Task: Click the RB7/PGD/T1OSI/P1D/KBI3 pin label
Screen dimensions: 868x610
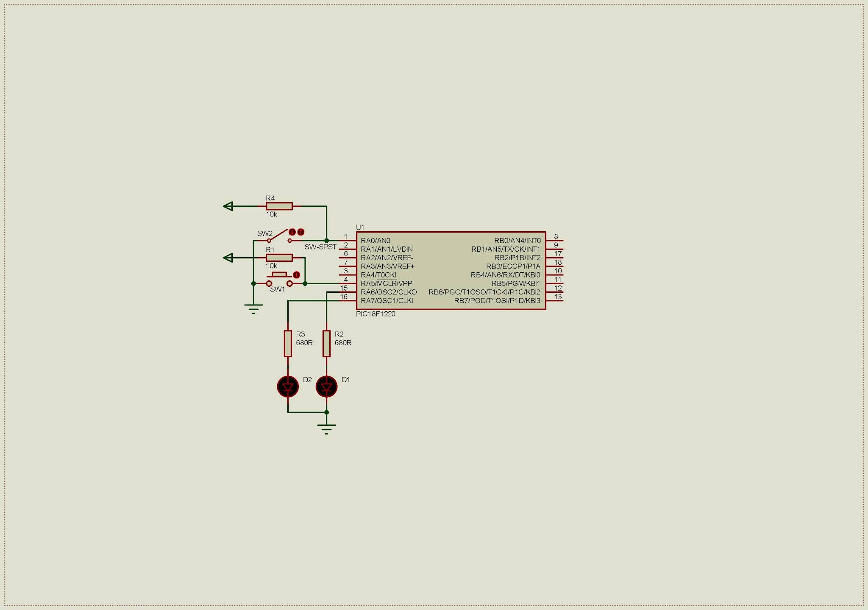Action: 498,300
